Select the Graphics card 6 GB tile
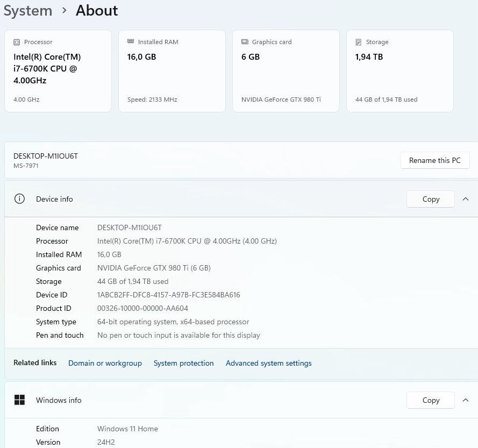 coord(286,71)
